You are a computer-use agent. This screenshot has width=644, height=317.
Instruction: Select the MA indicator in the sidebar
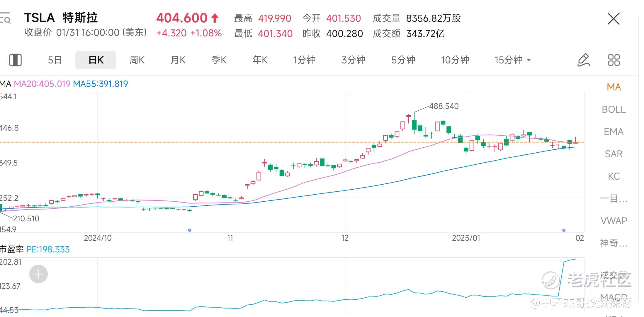pyautogui.click(x=614, y=87)
